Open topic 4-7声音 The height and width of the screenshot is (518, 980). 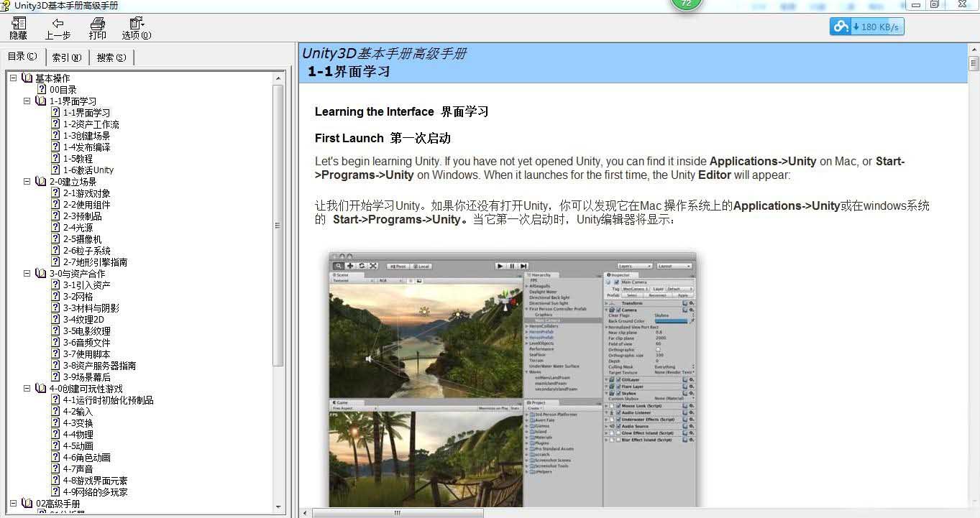tap(78, 469)
